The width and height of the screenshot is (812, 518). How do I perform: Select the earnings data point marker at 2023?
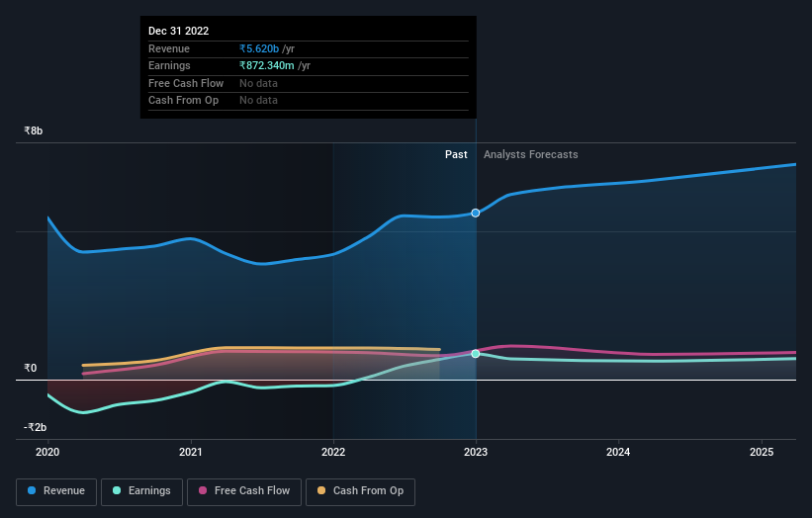(x=476, y=354)
